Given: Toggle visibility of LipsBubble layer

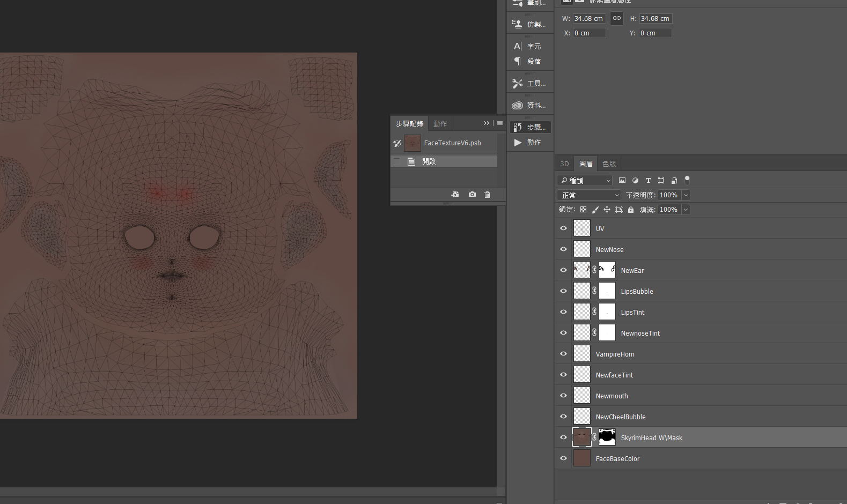Looking at the screenshot, I should 563,291.
